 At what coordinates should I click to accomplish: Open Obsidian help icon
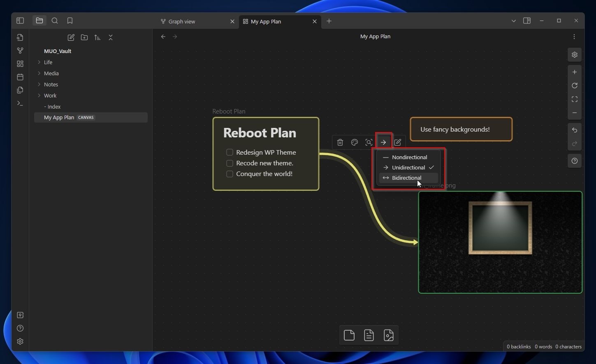[20, 328]
